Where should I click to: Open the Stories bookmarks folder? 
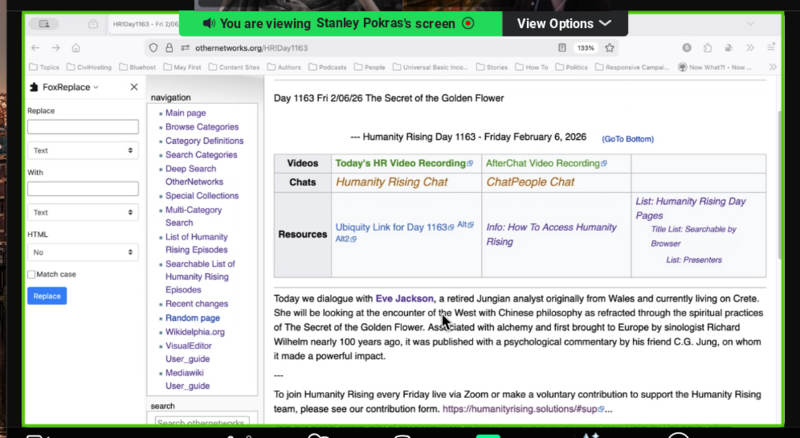492,67
